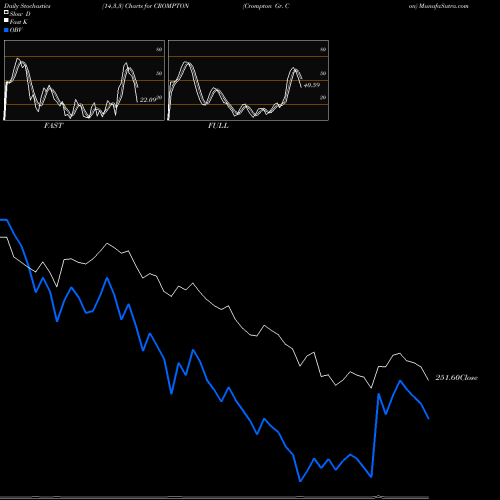The image size is (500, 500).
Task: Select the FULL stochastic chart label
Action: click(218, 126)
